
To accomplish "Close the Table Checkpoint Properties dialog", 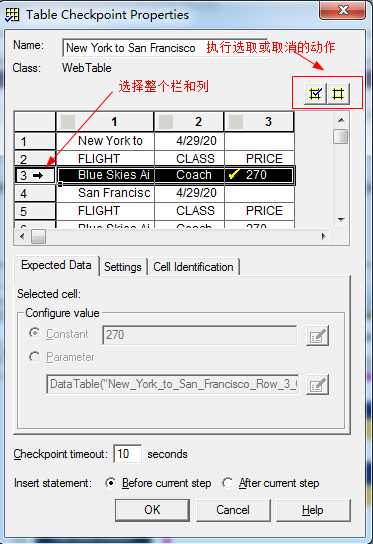I will coord(342,10).
